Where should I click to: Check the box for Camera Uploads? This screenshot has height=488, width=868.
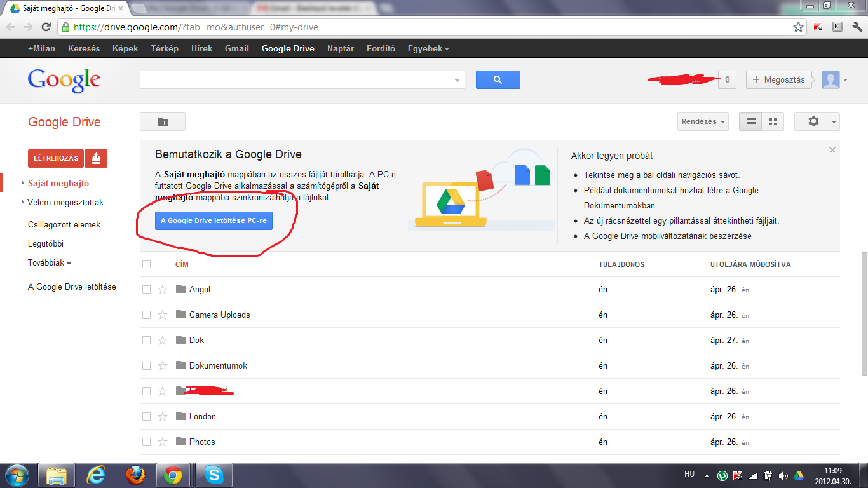pyautogui.click(x=147, y=315)
